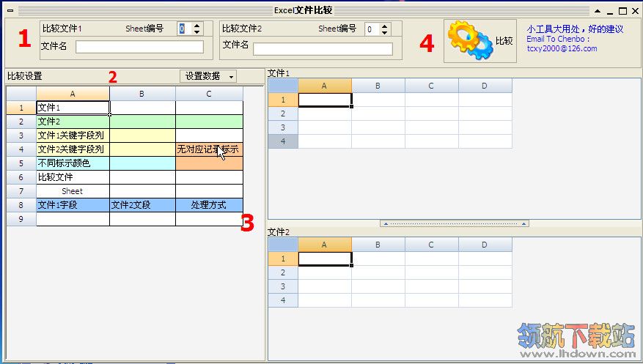Select Sheet number value box of file 2

click(372, 29)
